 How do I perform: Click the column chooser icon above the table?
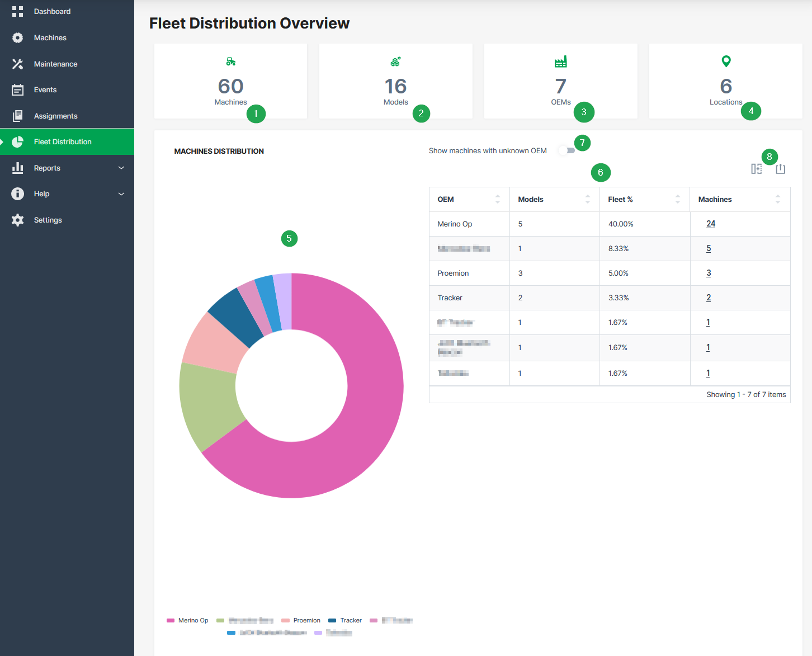click(756, 169)
